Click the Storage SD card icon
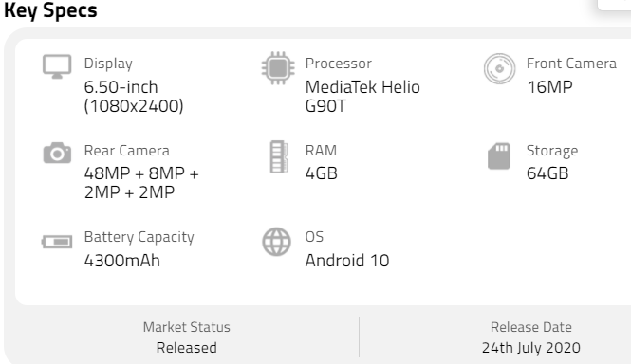The height and width of the screenshot is (364, 631). [499, 156]
